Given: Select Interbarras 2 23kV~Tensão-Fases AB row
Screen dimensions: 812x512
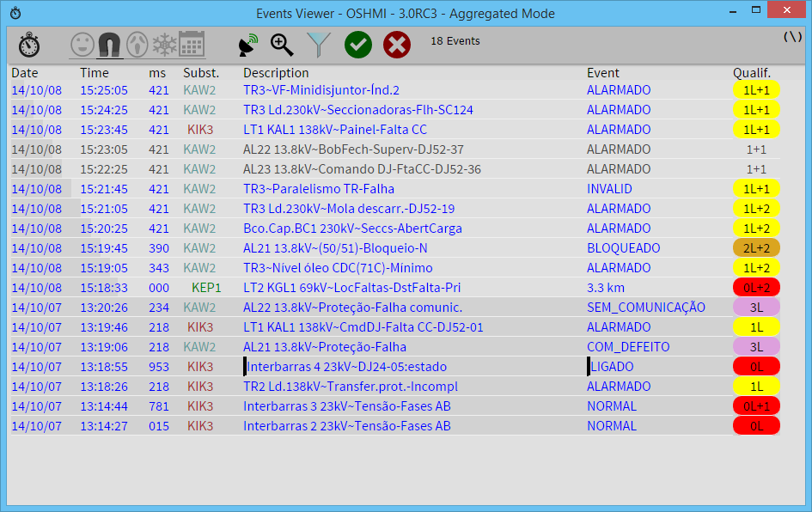Looking at the screenshot, I should tap(395, 425).
